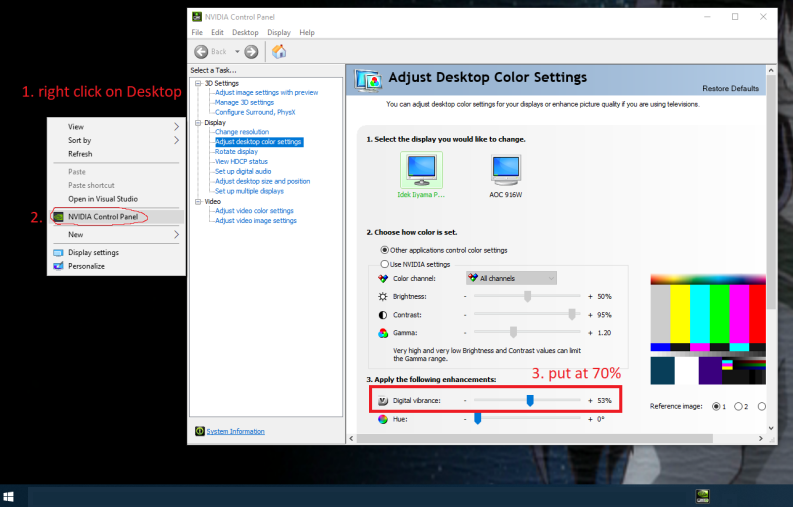Expand the Sort by submenu arrow
793x507 pixels.
click(x=177, y=140)
